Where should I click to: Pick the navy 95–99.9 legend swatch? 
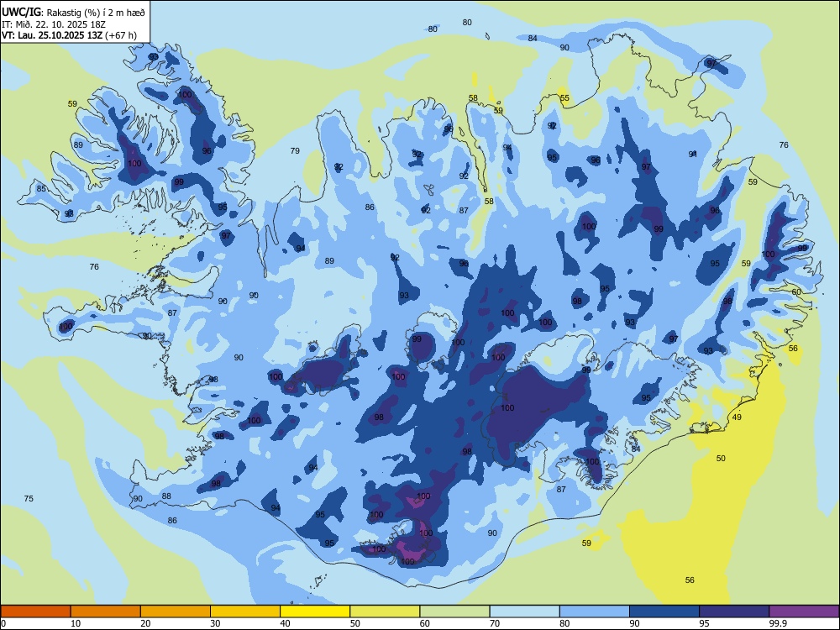[x=734, y=612]
